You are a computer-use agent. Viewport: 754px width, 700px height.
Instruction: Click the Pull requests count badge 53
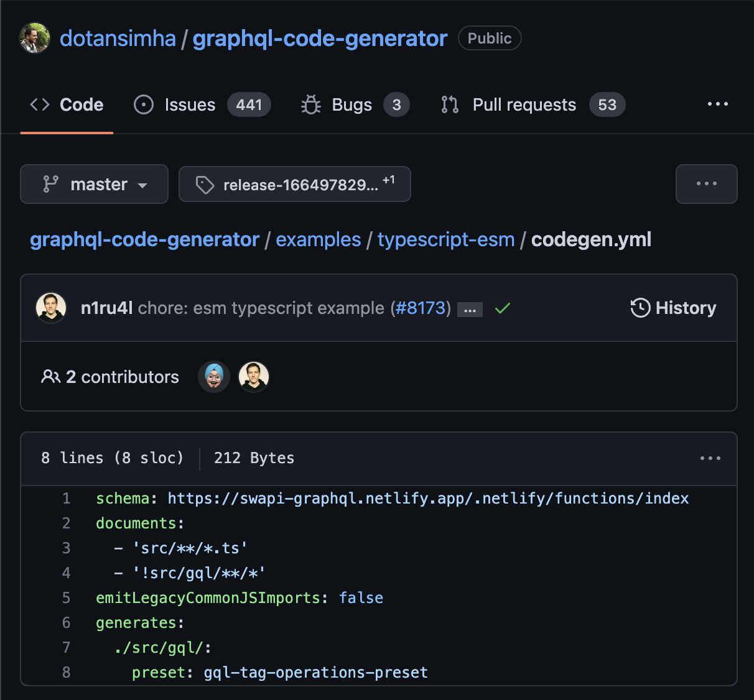coord(607,104)
